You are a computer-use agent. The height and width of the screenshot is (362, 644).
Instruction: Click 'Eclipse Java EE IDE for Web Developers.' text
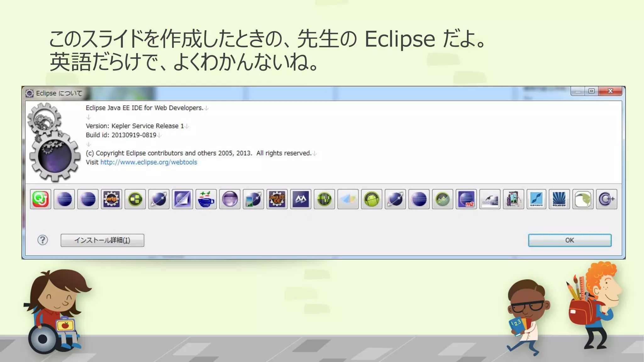[145, 108]
